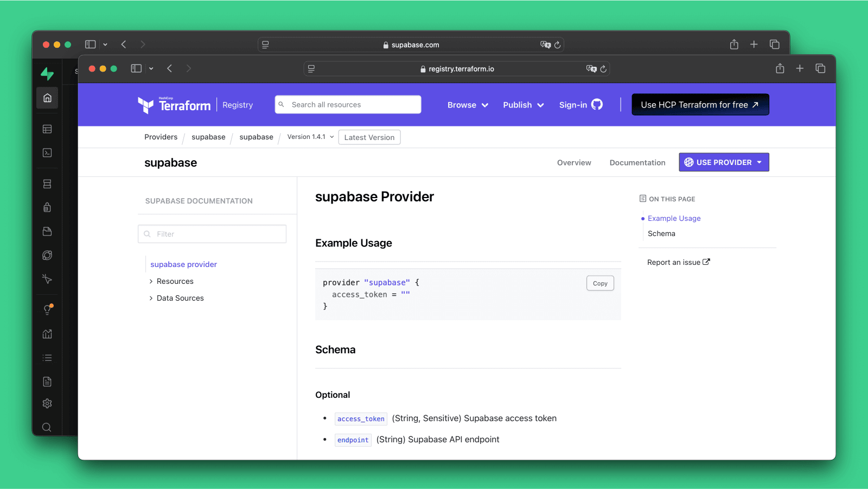
Task: Open Settings gear icon in Supabase sidebar
Action: tap(47, 403)
